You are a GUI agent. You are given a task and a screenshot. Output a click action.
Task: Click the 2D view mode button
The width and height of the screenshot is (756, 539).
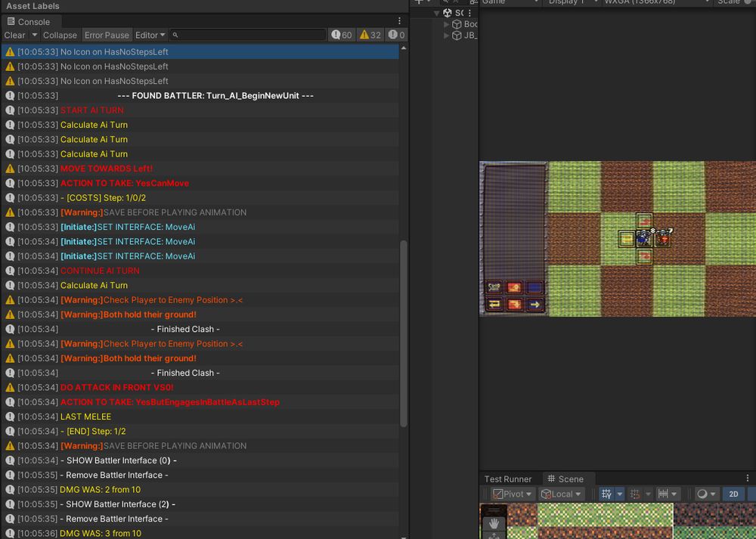click(733, 494)
